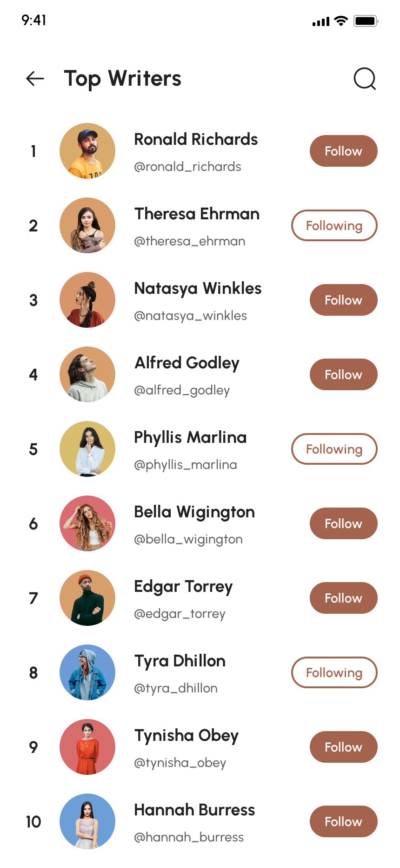The width and height of the screenshot is (400, 868).
Task: Open Ronald Richards' profile picture
Action: [87, 151]
